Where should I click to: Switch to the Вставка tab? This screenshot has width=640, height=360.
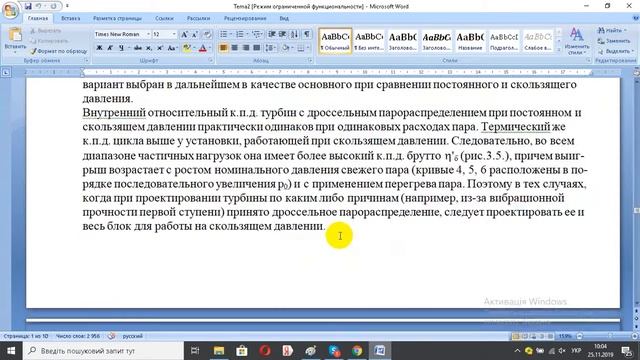tap(70, 18)
